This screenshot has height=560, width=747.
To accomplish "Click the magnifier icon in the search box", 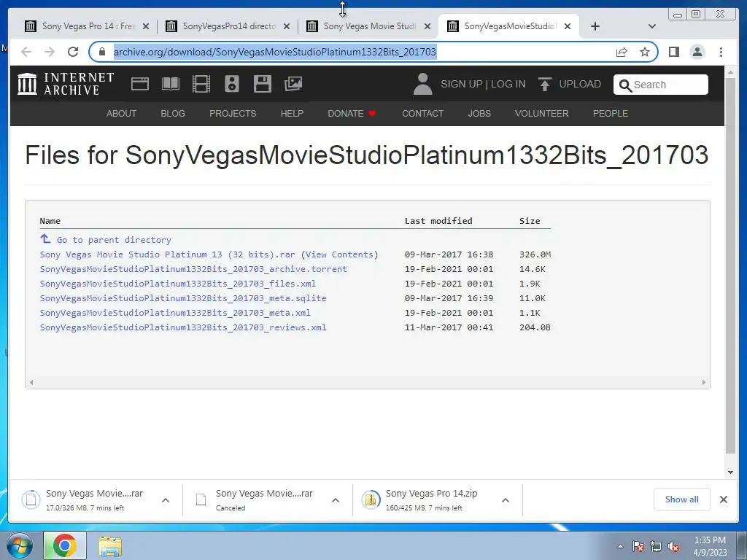I will point(625,85).
